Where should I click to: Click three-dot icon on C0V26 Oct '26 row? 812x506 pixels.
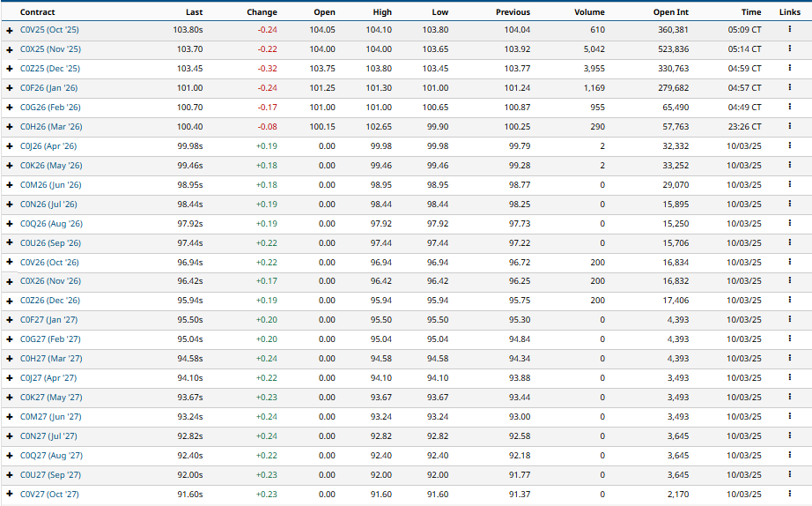(x=790, y=263)
